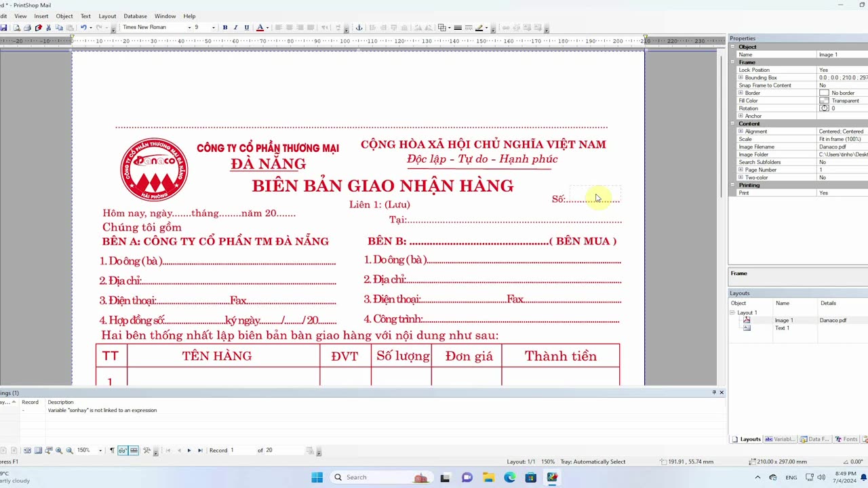
Task: Expand the Page Number property
Action: click(x=741, y=170)
